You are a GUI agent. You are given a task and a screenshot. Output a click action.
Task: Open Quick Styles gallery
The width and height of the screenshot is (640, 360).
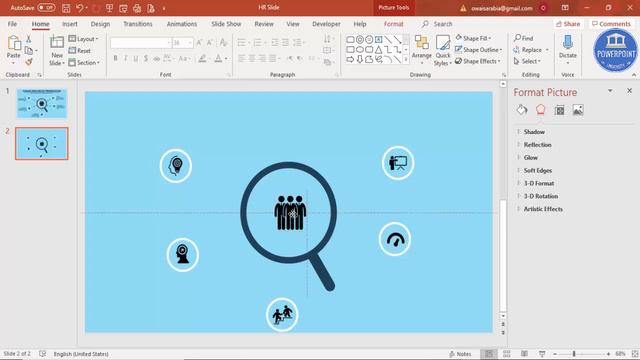click(442, 51)
